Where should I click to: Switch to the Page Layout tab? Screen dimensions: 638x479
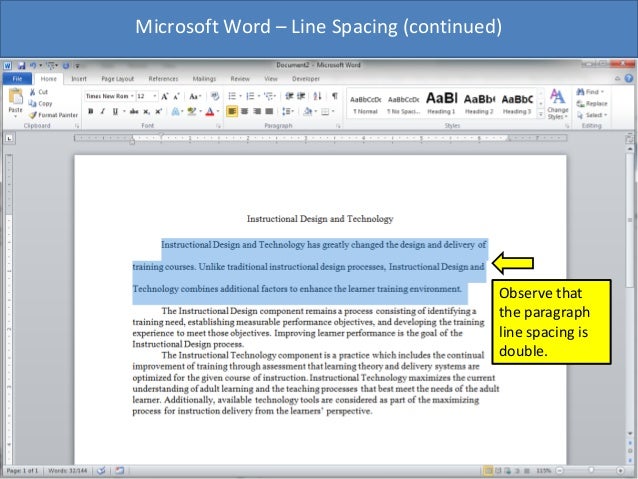(x=118, y=79)
